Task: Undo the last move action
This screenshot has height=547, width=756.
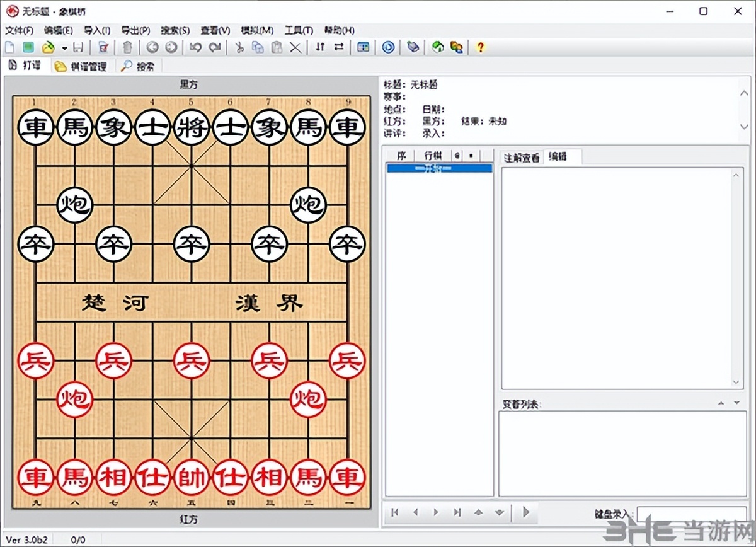Action: point(197,47)
